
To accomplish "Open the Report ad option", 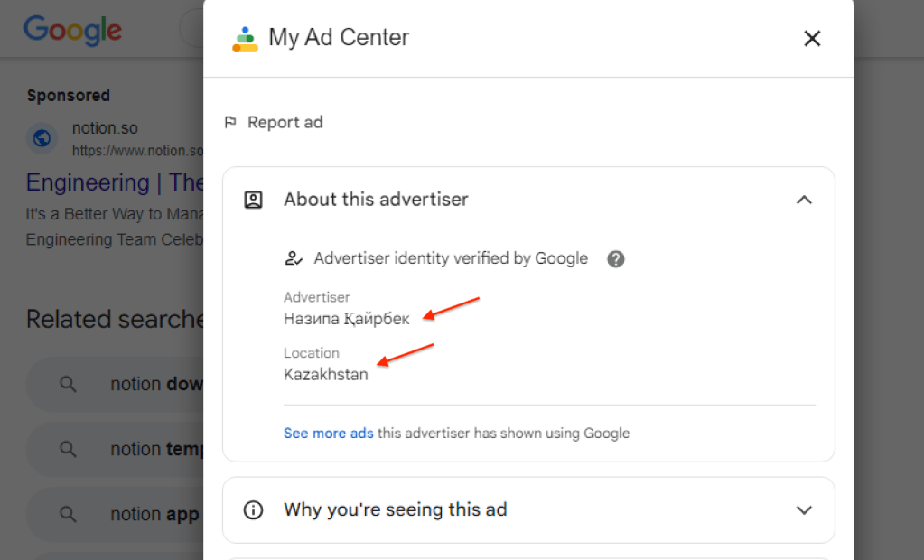I will (x=274, y=122).
